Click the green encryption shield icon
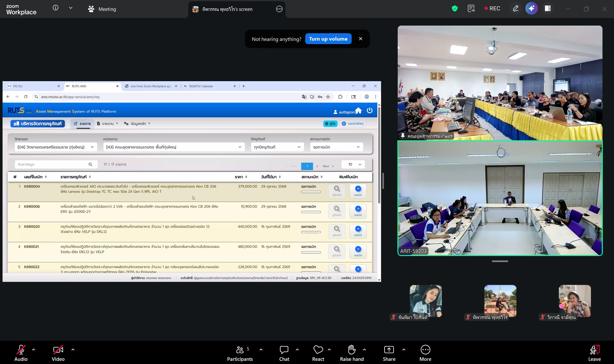 coord(454,9)
